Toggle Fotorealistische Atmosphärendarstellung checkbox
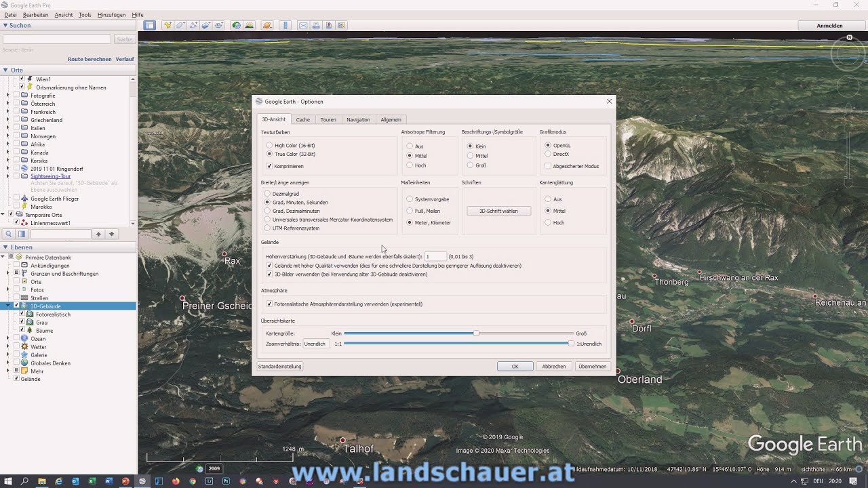Image resolution: width=868 pixels, height=488 pixels. 270,304
